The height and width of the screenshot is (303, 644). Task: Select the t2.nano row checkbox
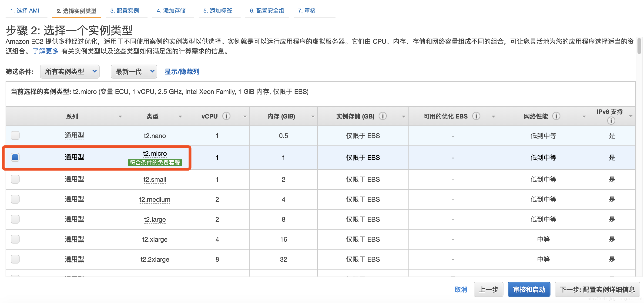(x=15, y=135)
